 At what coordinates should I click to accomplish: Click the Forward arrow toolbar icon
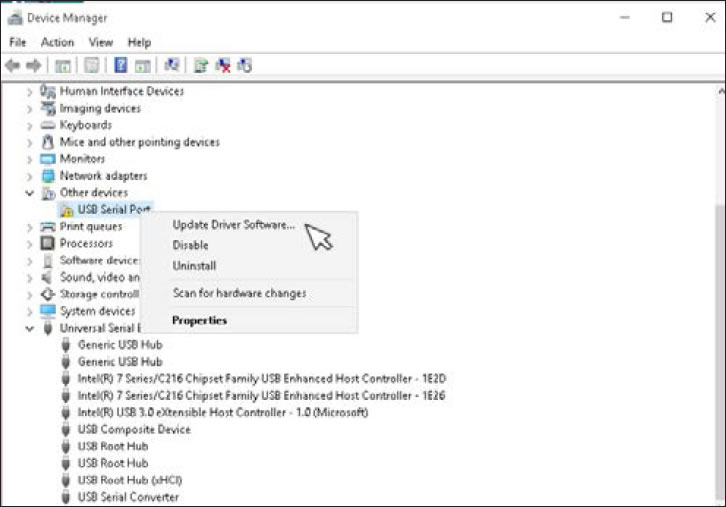33,65
